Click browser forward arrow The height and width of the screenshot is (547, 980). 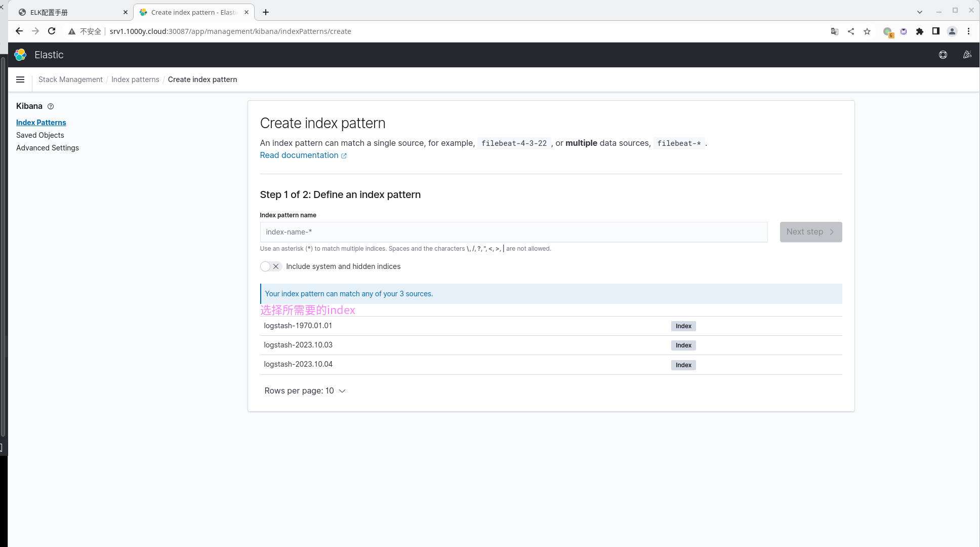pos(35,31)
